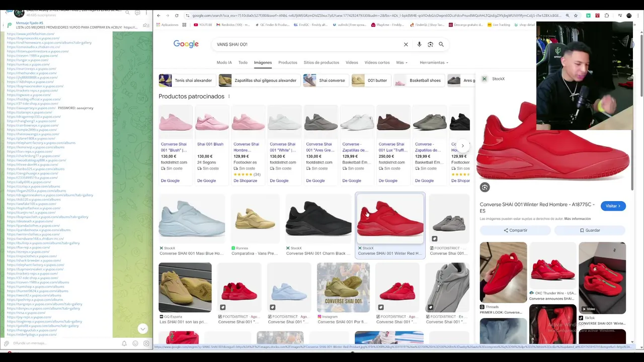The image size is (644, 362).
Task: Click the Visitar button for StockX
Action: point(613,206)
